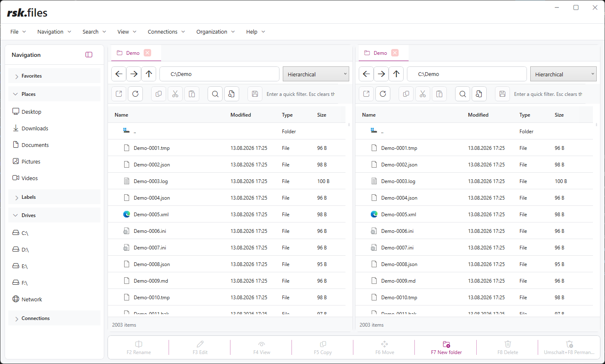Select Demo-0005.xml in left pane
Viewport: 605px width, 364px height.
(x=227, y=214)
